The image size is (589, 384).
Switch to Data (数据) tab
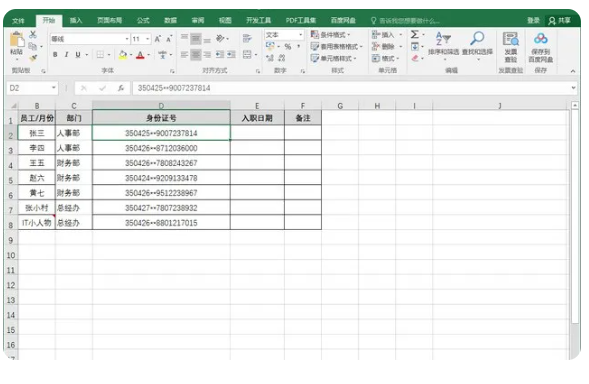171,20
